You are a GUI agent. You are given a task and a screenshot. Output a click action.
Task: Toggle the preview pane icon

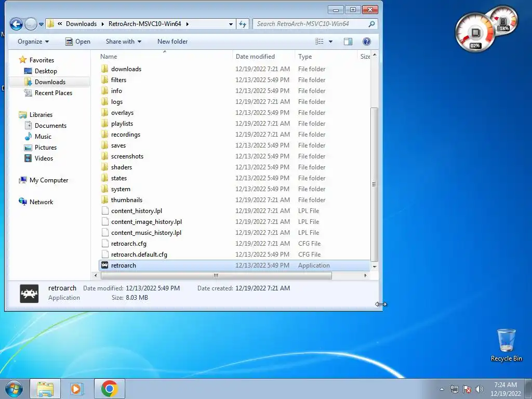348,42
